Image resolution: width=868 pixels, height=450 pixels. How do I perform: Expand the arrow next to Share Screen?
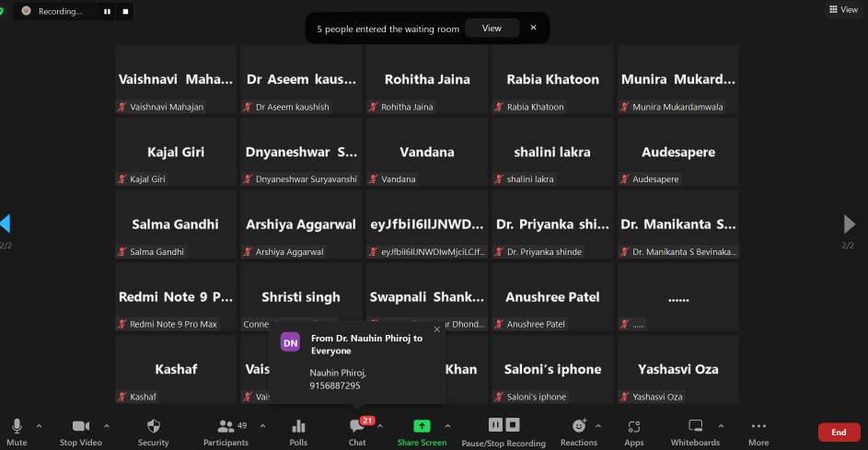pos(447,426)
